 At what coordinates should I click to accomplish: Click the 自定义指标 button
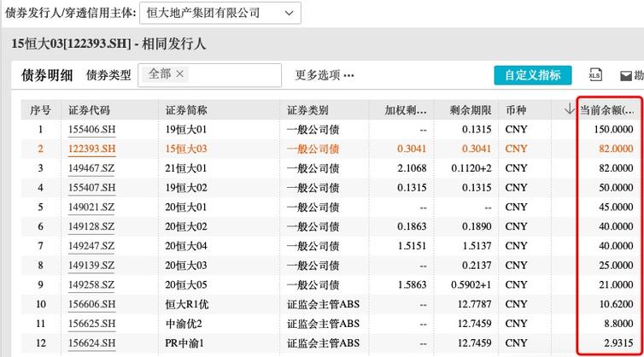[x=533, y=75]
